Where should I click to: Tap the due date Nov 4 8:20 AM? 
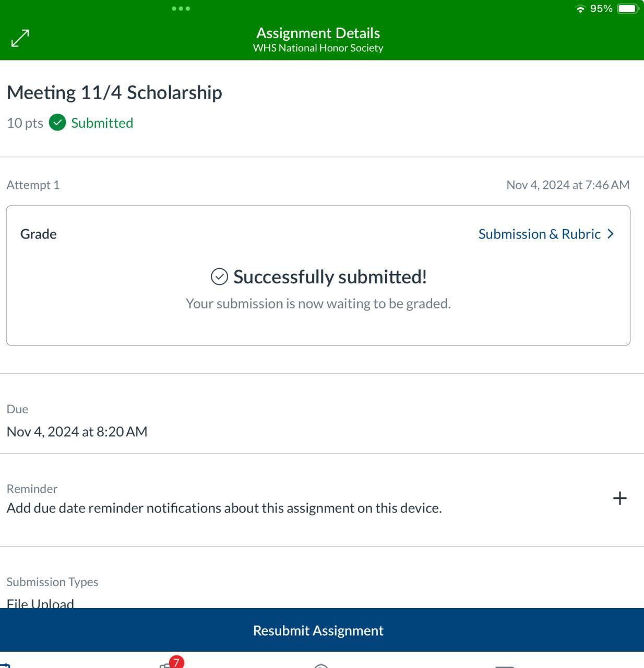(x=77, y=432)
